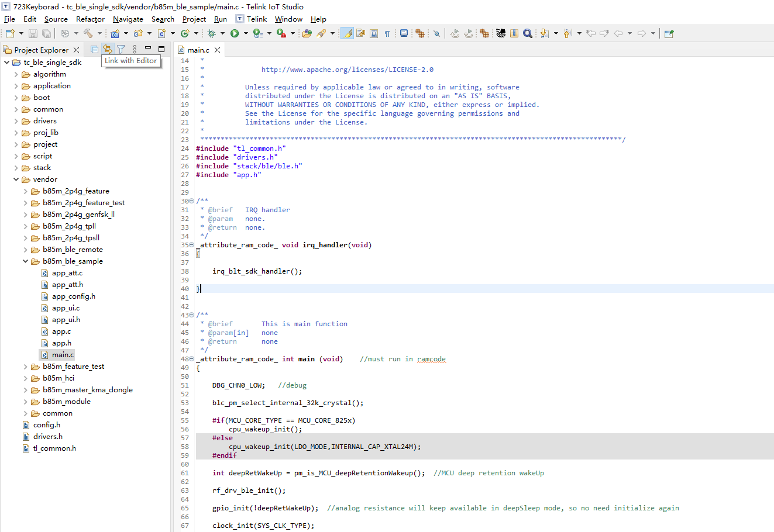The height and width of the screenshot is (532, 774).
Task: Open the Search magnifier tool
Action: (528, 33)
